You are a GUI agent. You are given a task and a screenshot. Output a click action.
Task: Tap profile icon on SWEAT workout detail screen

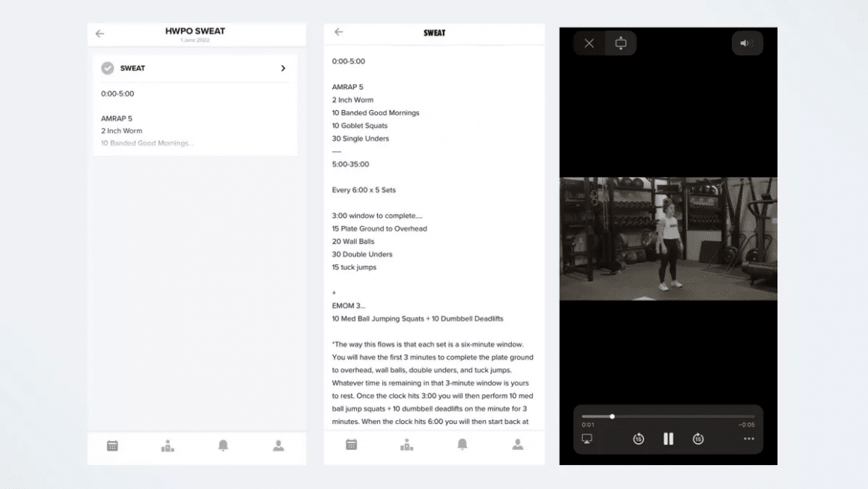click(518, 444)
